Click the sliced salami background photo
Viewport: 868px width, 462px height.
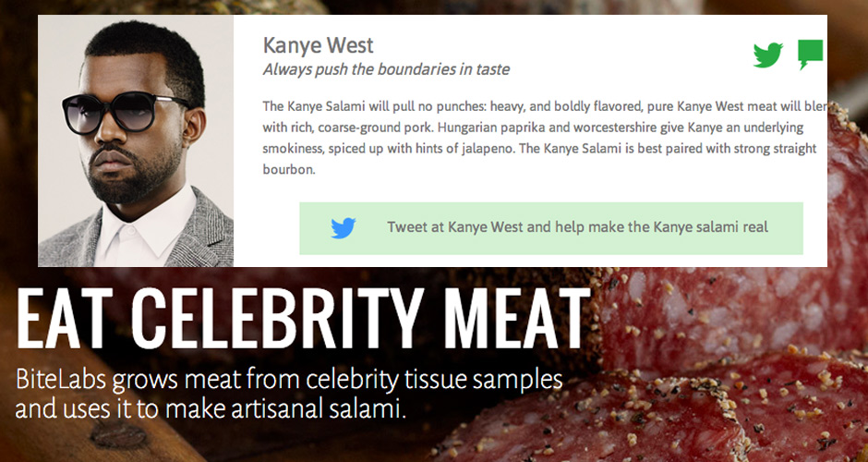pyautogui.click(x=719, y=366)
